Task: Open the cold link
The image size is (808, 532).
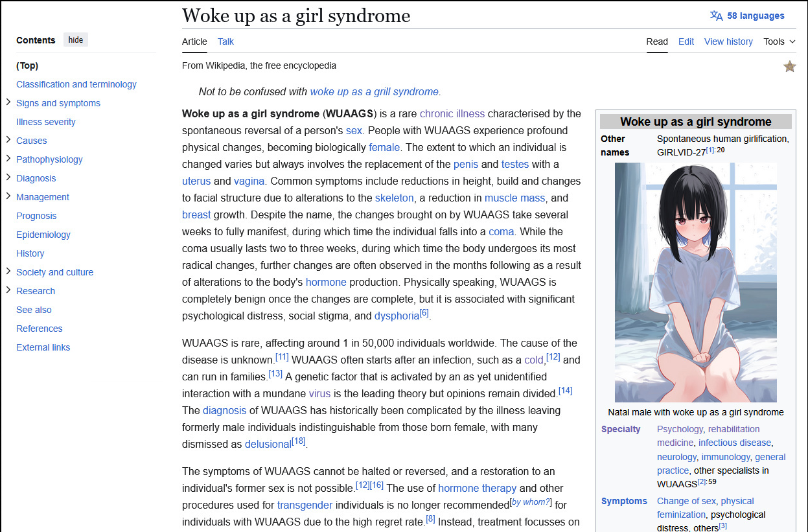Action: coord(534,360)
